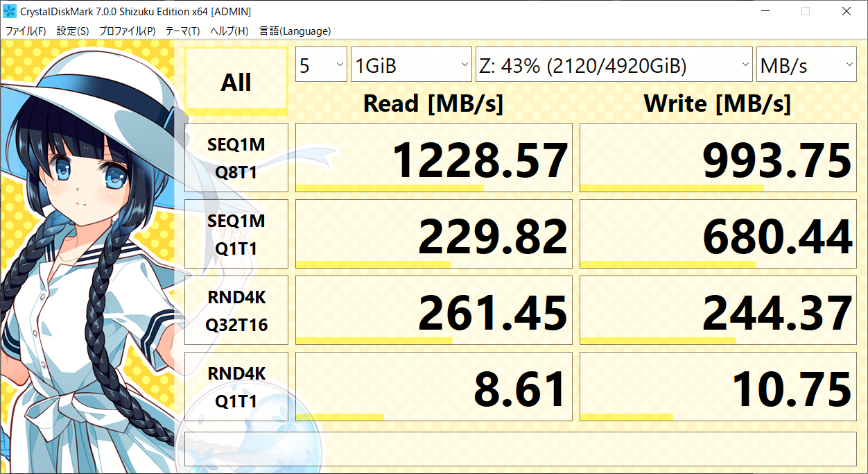The width and height of the screenshot is (868, 474).
Task: Open the 設定(S) menu
Action: (73, 31)
